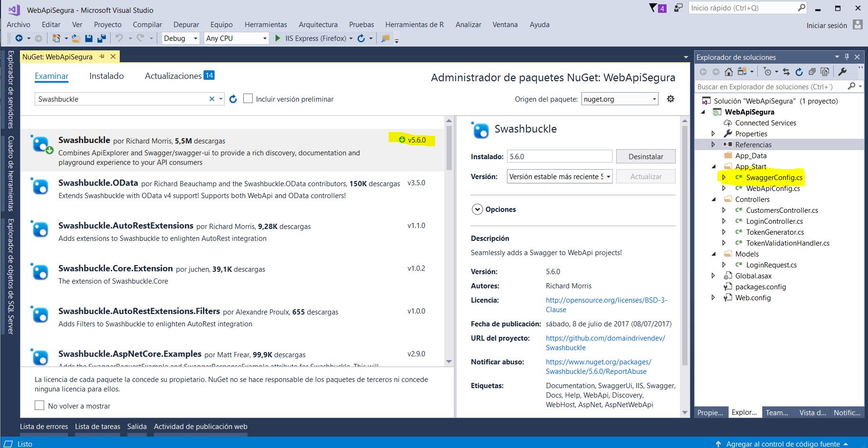Click the browser refresh icon next to IIS Express
Image resolution: width=868 pixels, height=448 pixels.
(361, 38)
